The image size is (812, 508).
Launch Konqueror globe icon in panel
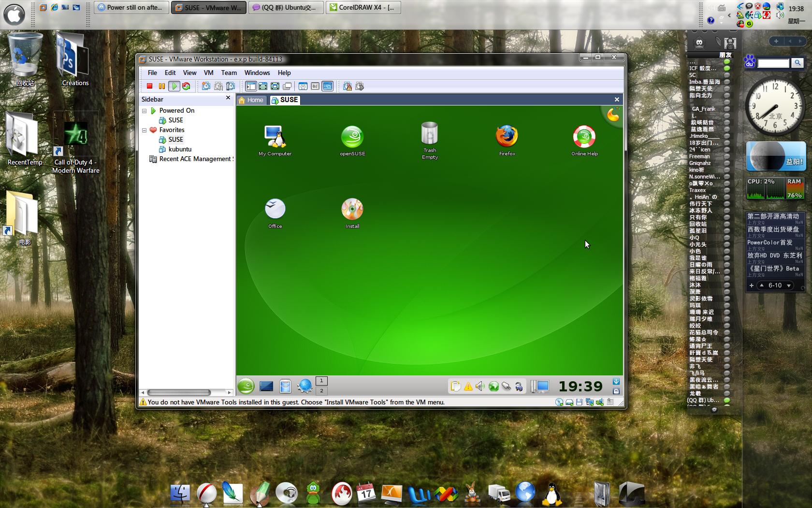(x=305, y=386)
